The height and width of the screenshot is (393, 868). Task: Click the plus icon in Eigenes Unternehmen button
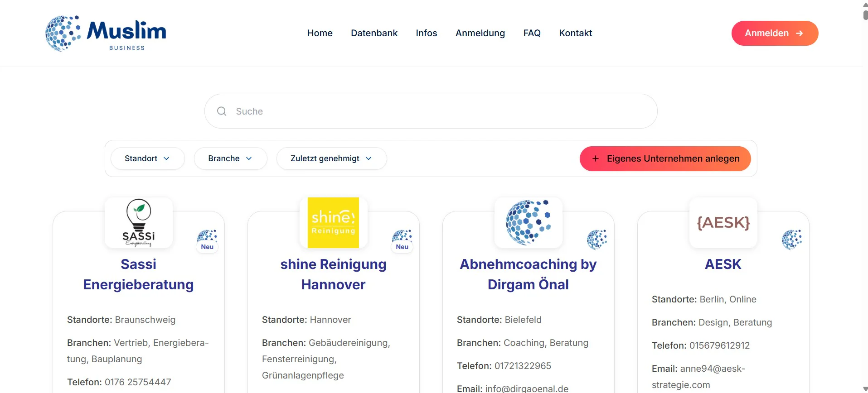(x=596, y=158)
